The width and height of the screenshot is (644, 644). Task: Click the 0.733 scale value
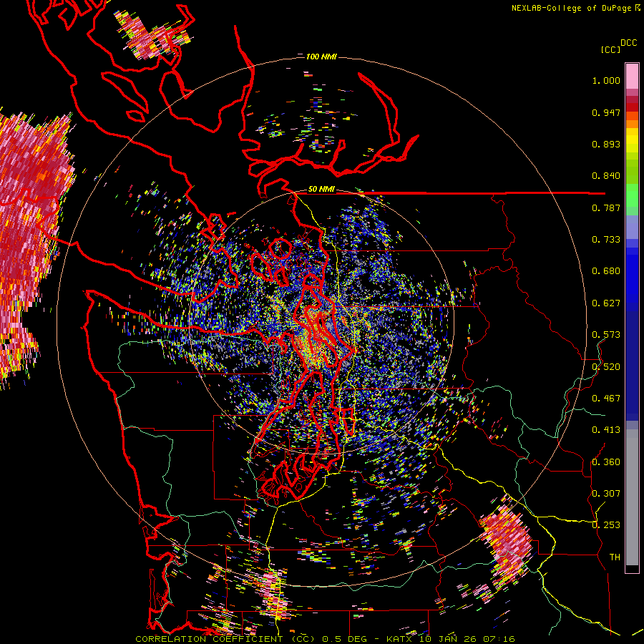pos(606,240)
